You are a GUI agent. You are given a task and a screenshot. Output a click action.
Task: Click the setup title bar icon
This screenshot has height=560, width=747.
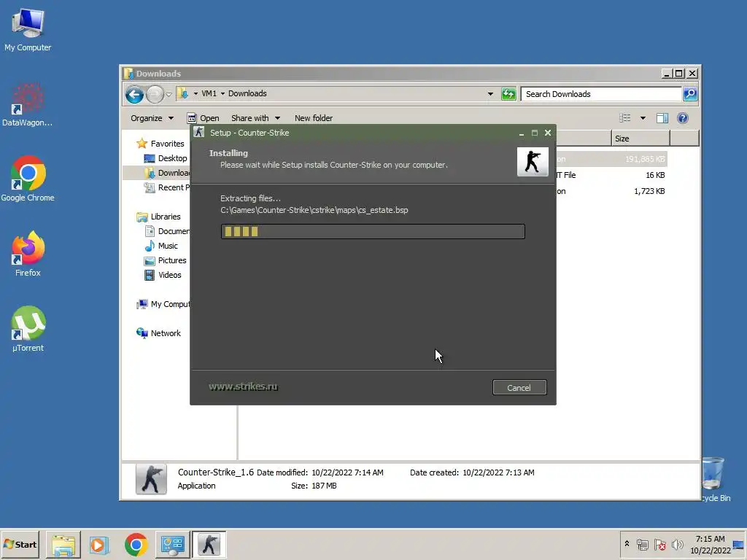click(199, 133)
